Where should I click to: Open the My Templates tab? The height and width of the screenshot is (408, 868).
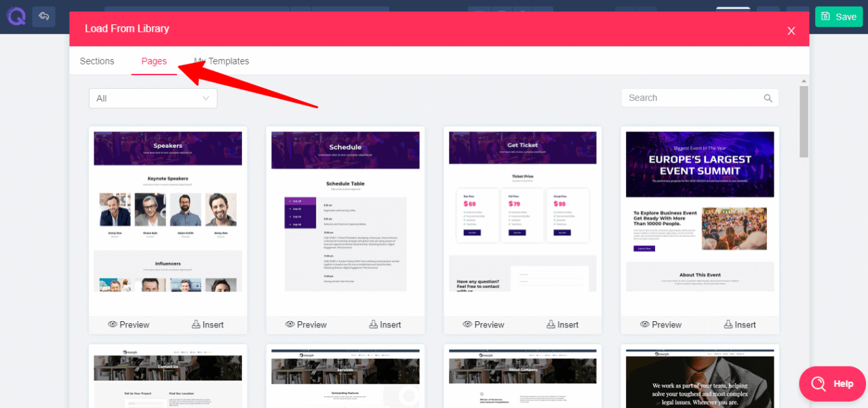(221, 61)
